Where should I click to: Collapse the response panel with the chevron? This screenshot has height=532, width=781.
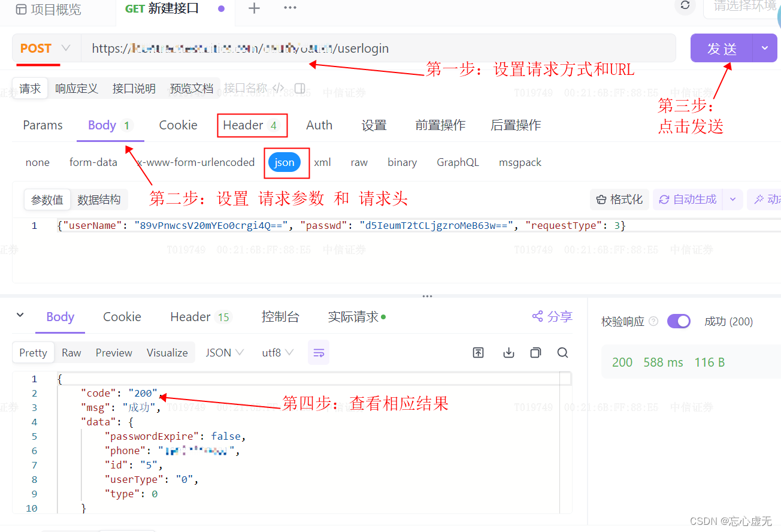[20, 315]
